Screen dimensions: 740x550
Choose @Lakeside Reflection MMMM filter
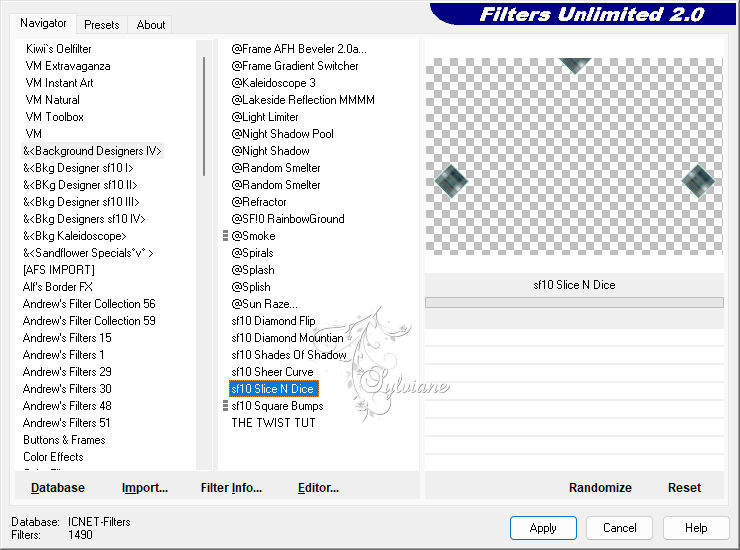tap(303, 100)
